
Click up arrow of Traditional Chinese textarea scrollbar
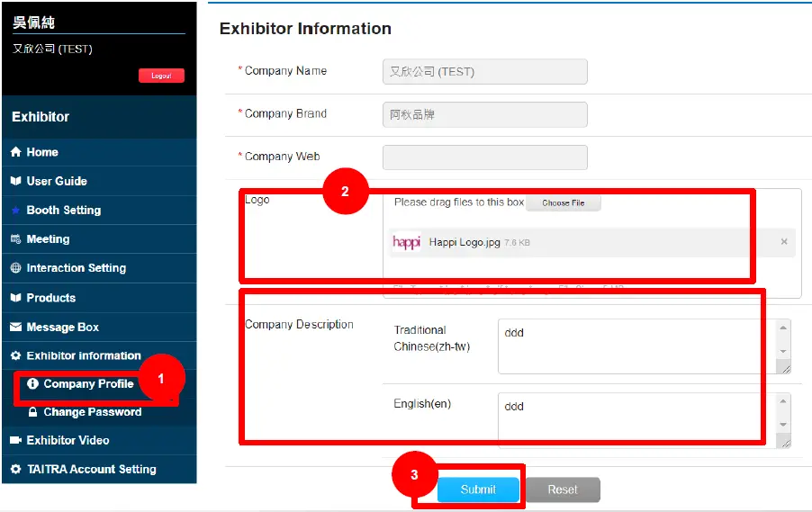(x=783, y=328)
